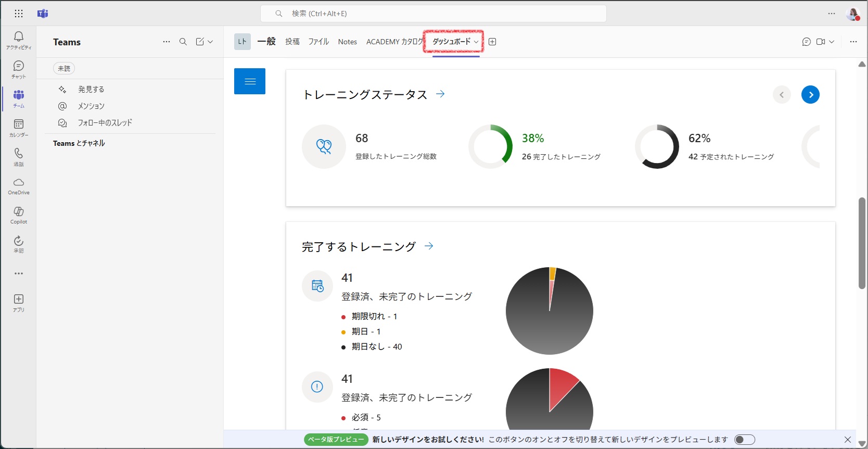The width and height of the screenshot is (868, 449).
Task: Click the vertical scrollbar thumb
Action: pyautogui.click(x=862, y=243)
